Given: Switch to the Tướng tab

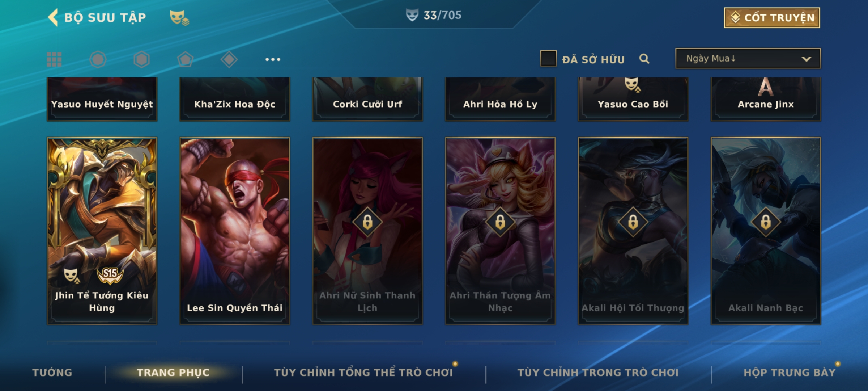Looking at the screenshot, I should click(x=52, y=373).
